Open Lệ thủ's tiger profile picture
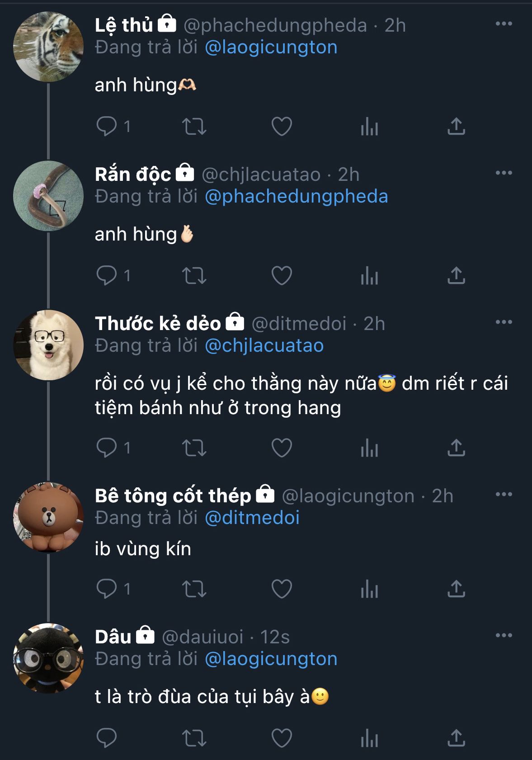 [48, 47]
